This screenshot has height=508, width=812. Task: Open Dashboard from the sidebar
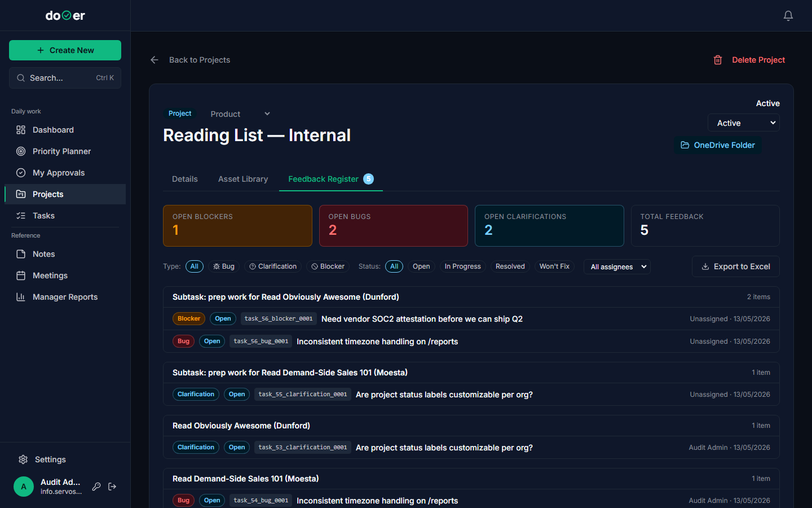[x=65, y=130]
